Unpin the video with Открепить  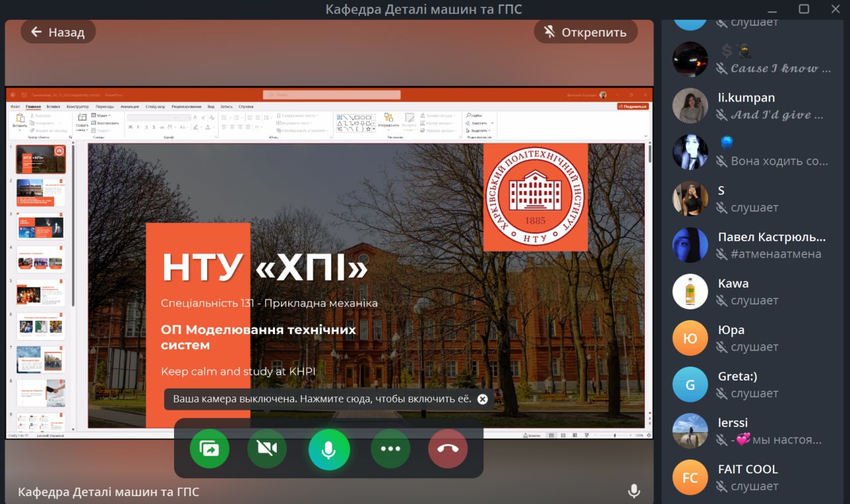pyautogui.click(x=586, y=32)
